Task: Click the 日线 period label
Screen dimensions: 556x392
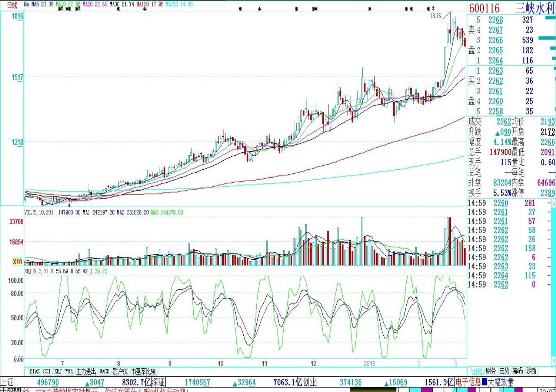Action: click(12, 5)
